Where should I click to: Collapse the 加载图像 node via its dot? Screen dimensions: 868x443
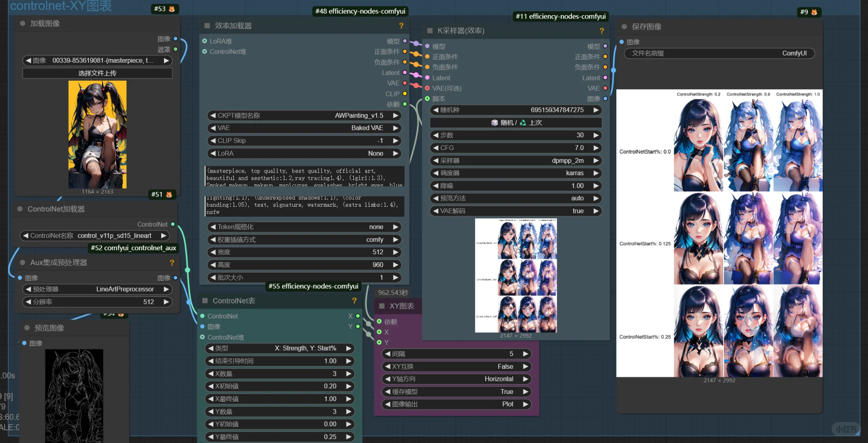point(23,23)
